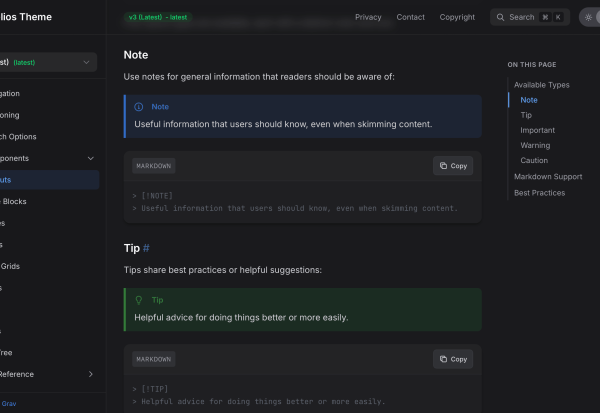Click the # anchor link beside Tip heading
Image resolution: width=600 pixels, height=413 pixels.
146,248
